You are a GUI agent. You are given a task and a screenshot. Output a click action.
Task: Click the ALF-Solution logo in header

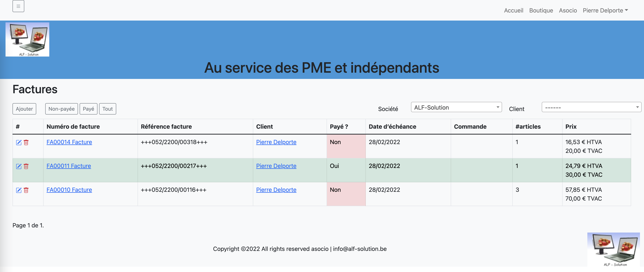tap(27, 39)
